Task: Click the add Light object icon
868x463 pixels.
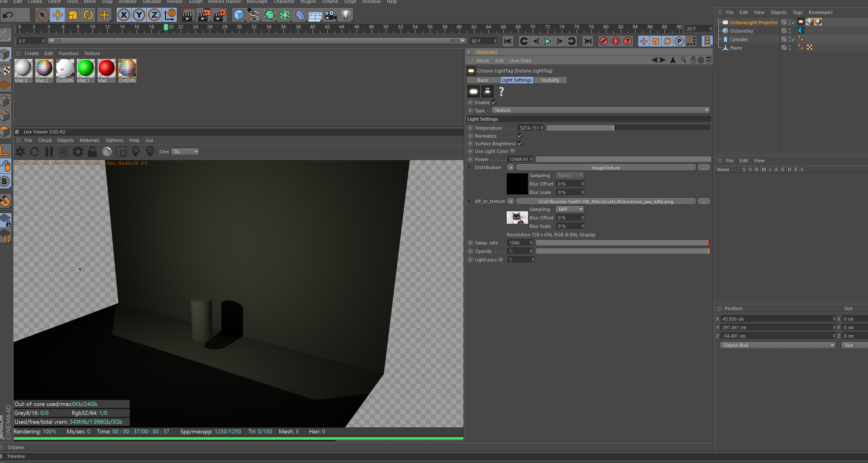Action: pos(346,15)
